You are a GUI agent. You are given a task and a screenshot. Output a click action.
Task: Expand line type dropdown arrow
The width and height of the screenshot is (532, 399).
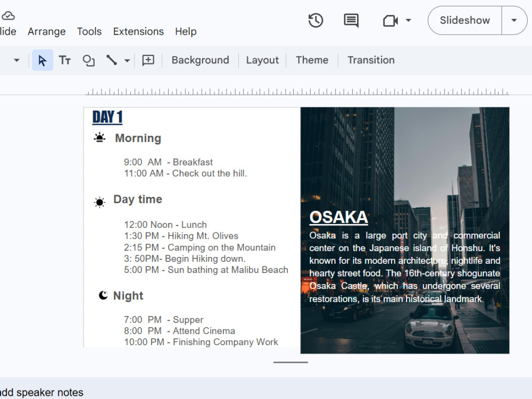(127, 61)
